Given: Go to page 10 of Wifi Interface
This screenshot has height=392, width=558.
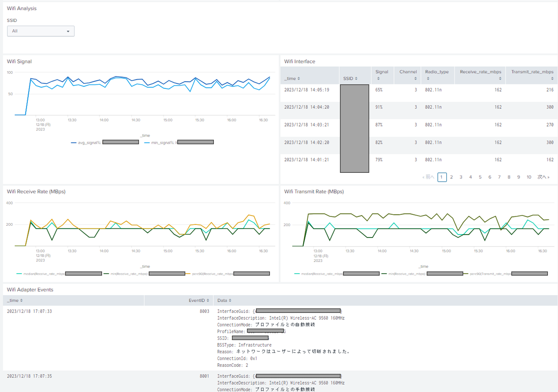Looking at the screenshot, I should [529, 177].
